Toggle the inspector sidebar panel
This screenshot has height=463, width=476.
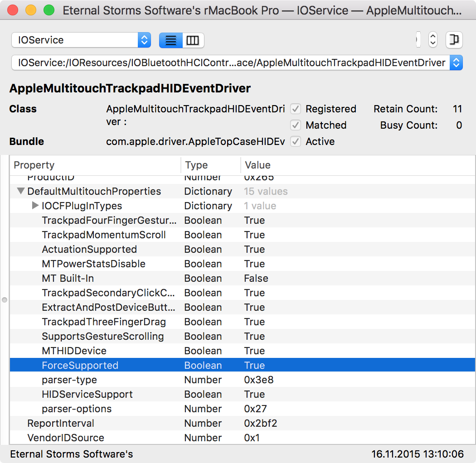point(454,40)
